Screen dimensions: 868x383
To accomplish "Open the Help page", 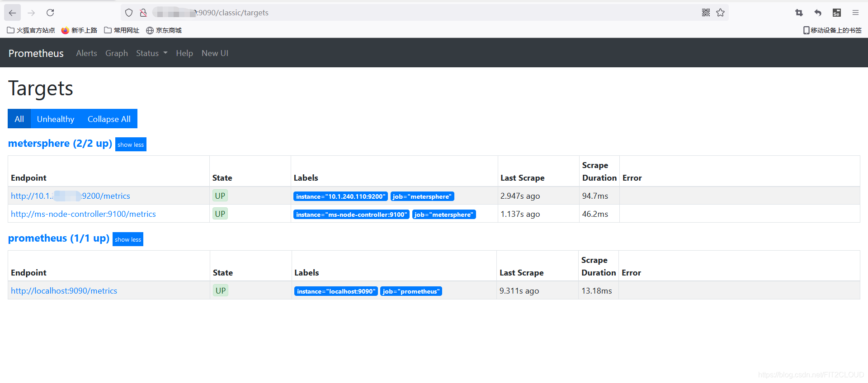I will [x=184, y=53].
